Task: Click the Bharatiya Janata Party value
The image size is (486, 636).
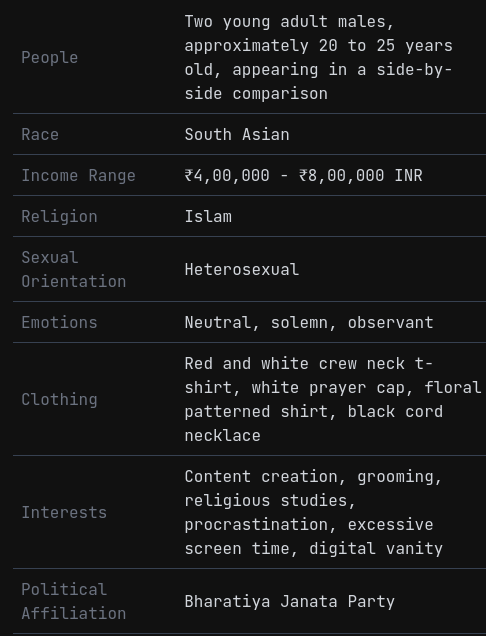Action: pos(290,601)
